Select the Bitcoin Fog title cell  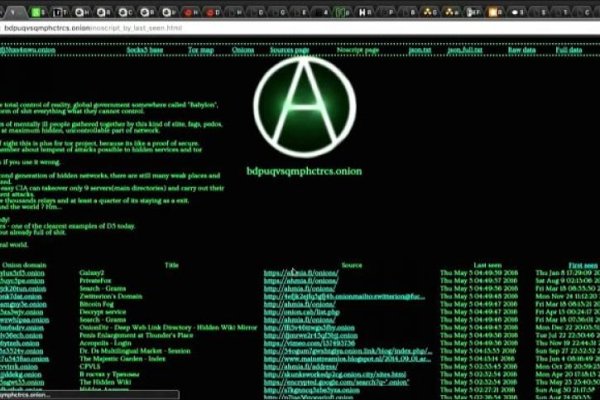(x=96, y=304)
